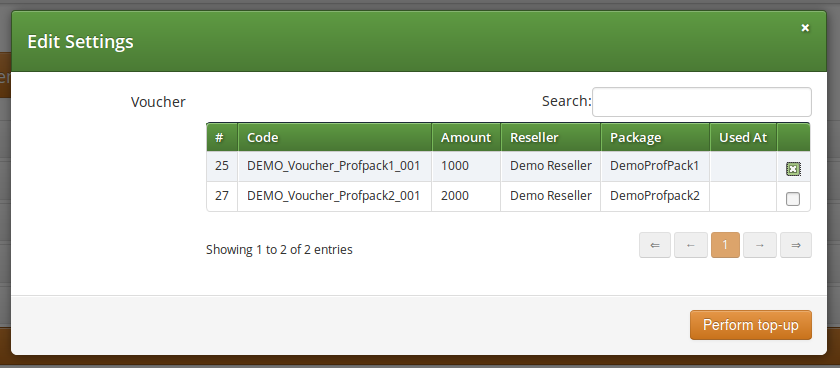Click the DemoProfPack1 package cell

655,166
